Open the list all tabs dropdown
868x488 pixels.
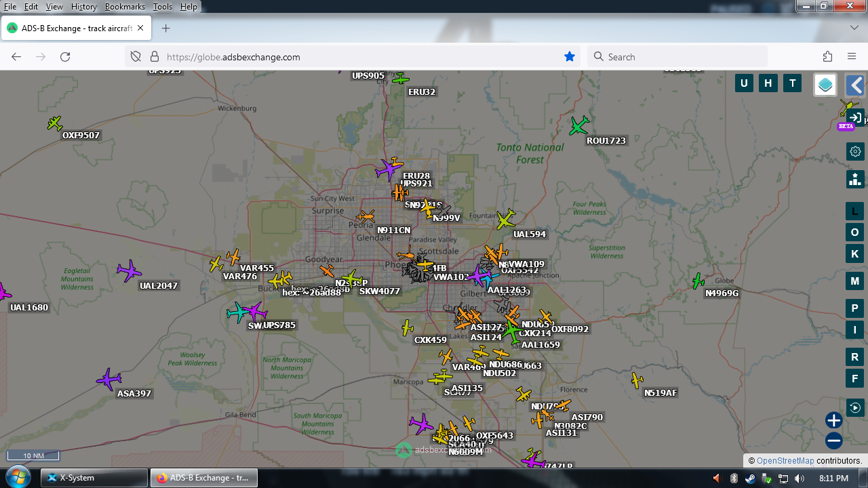click(854, 28)
